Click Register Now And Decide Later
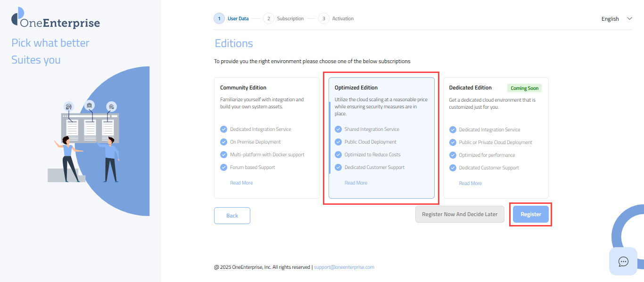Viewport: 644px width, 282px height. tap(460, 214)
